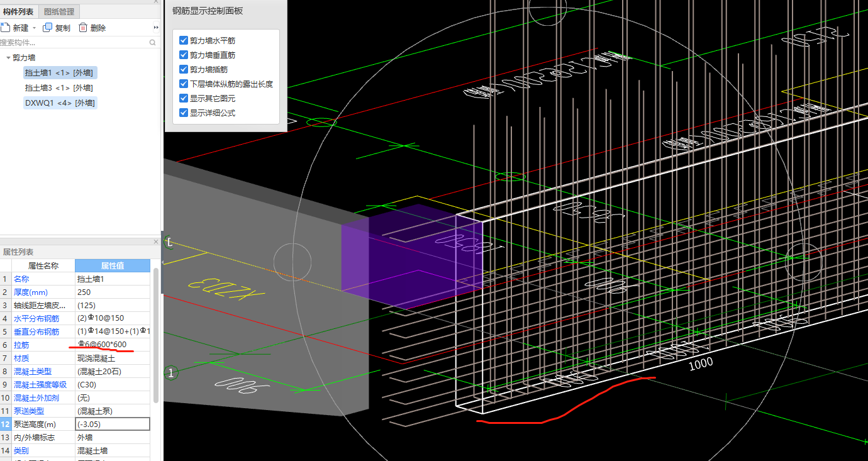Image resolution: width=868 pixels, height=461 pixels.
Task: Click the 混凝土外加剂 property label
Action: (36, 398)
